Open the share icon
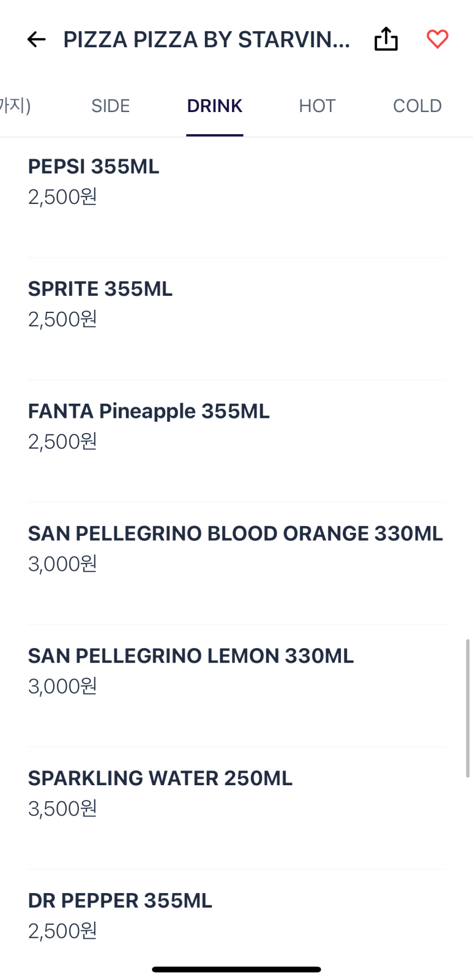Image resolution: width=473 pixels, height=980 pixels. 386,39
